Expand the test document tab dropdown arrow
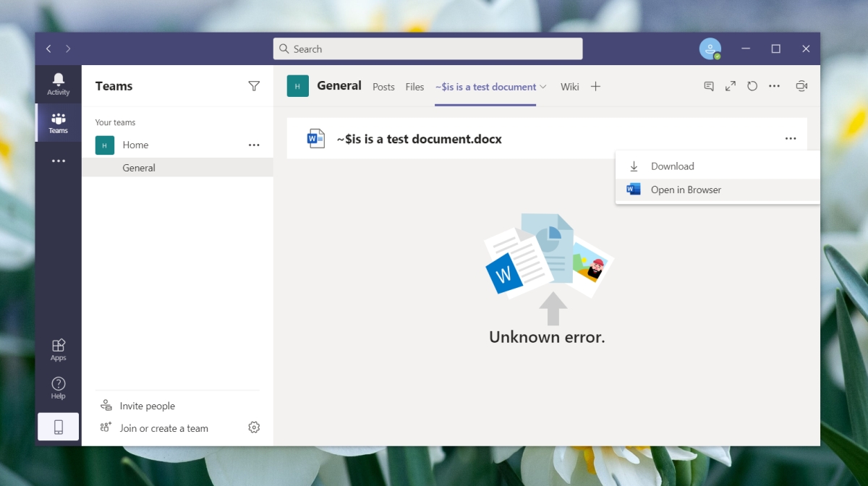The image size is (868, 486). (x=543, y=87)
